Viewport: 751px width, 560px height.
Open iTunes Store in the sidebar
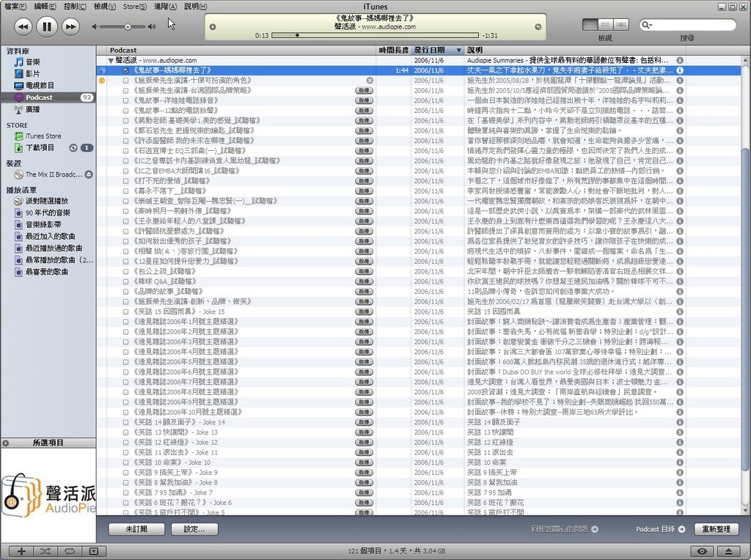pyautogui.click(x=43, y=136)
